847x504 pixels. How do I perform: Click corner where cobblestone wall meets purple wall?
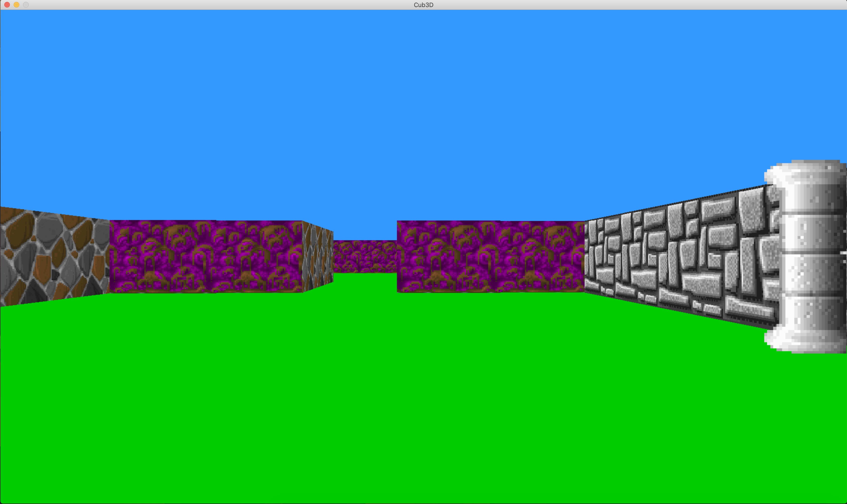coord(109,256)
